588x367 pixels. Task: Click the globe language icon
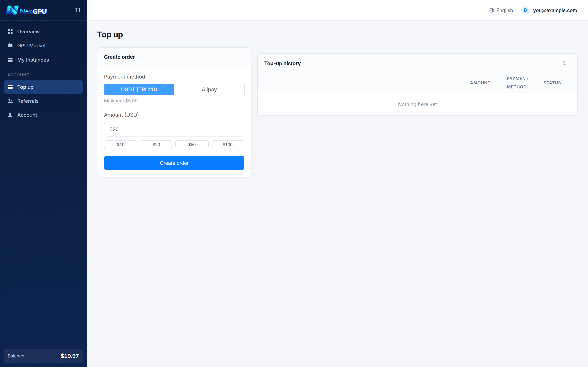[x=492, y=10]
